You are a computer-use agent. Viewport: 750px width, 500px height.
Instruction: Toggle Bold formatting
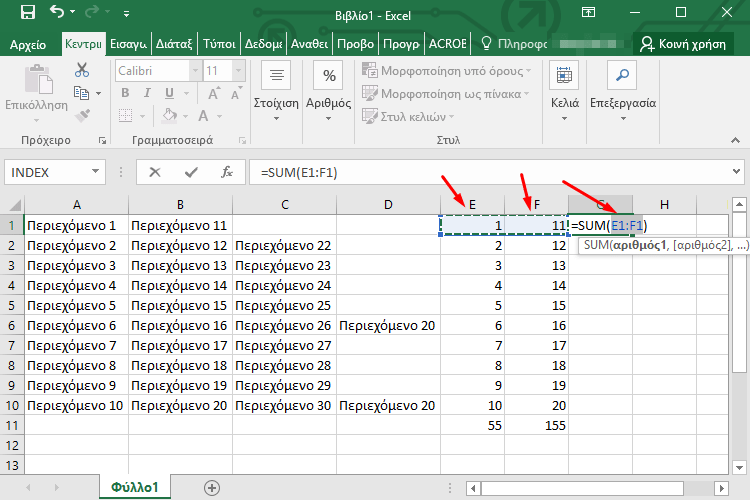point(125,93)
